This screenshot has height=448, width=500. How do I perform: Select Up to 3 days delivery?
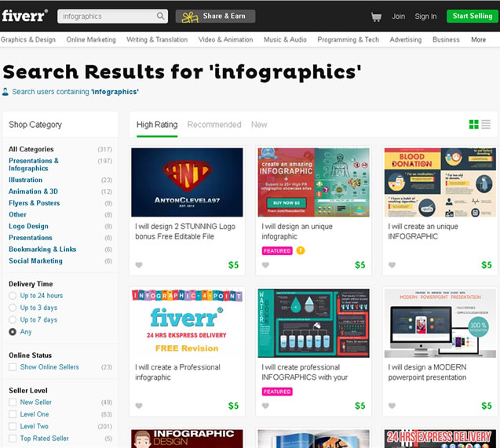pos(13,308)
